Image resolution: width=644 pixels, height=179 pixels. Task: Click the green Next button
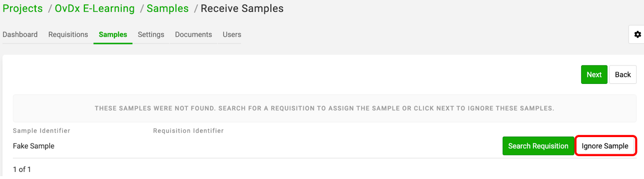[x=594, y=75]
